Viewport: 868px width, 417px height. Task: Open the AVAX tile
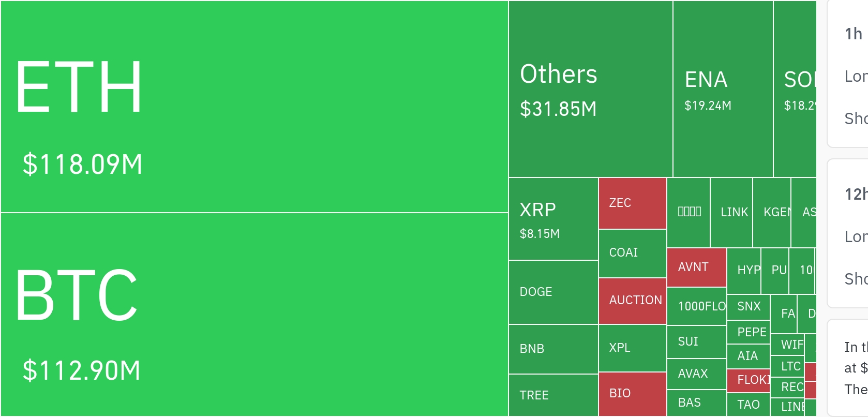(696, 374)
